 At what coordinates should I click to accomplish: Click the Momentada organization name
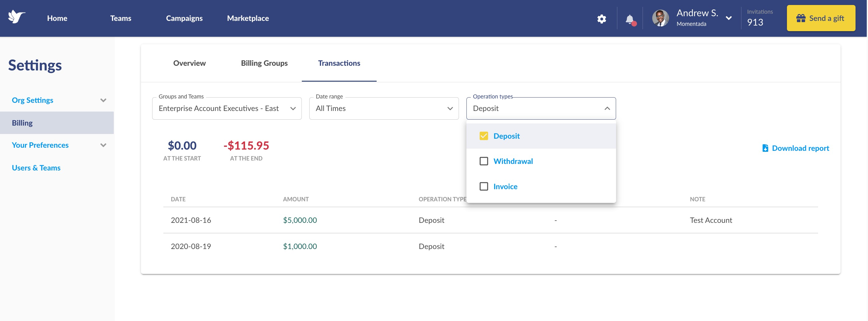pyautogui.click(x=691, y=24)
